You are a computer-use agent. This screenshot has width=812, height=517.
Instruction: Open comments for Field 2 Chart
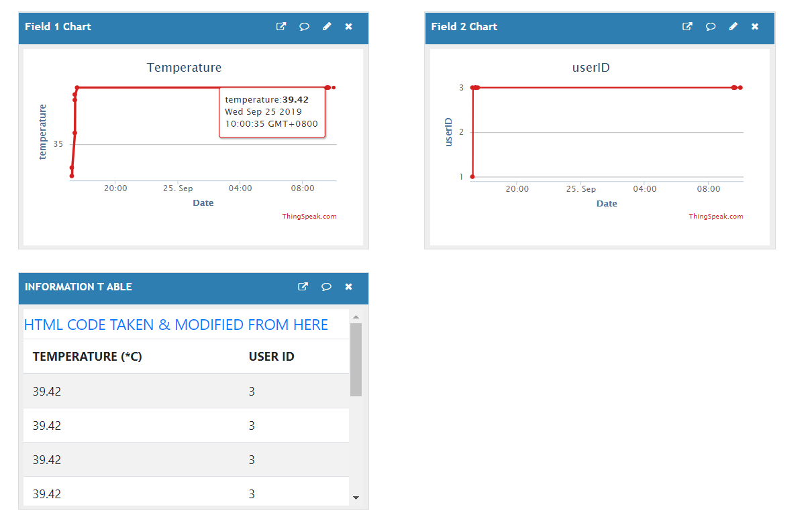pyautogui.click(x=711, y=26)
